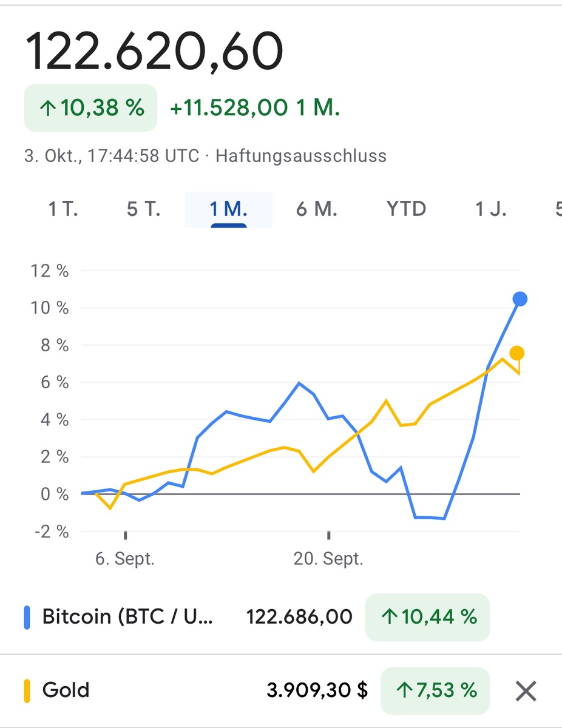Select the 1 M. time range tab
This screenshot has height=728, width=562.
tap(228, 209)
